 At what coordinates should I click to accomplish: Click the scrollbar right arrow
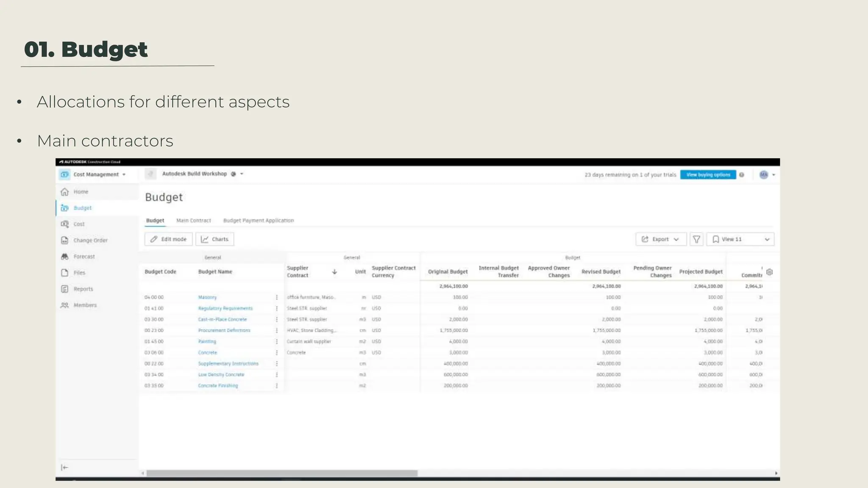pos(776,473)
